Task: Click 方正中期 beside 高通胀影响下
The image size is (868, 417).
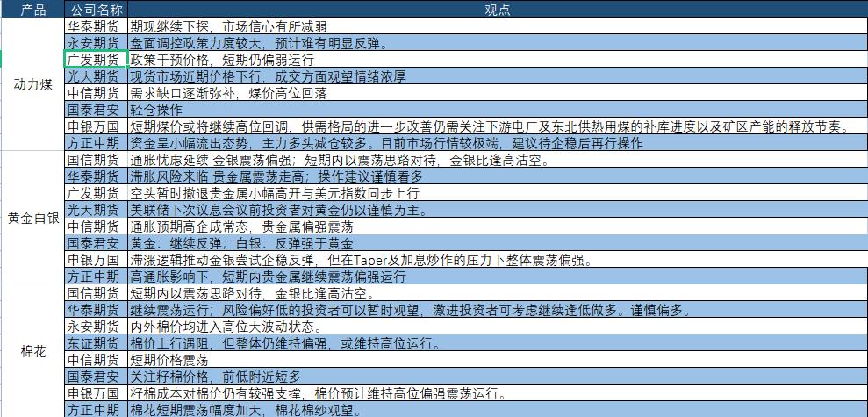Action: pyautogui.click(x=97, y=276)
